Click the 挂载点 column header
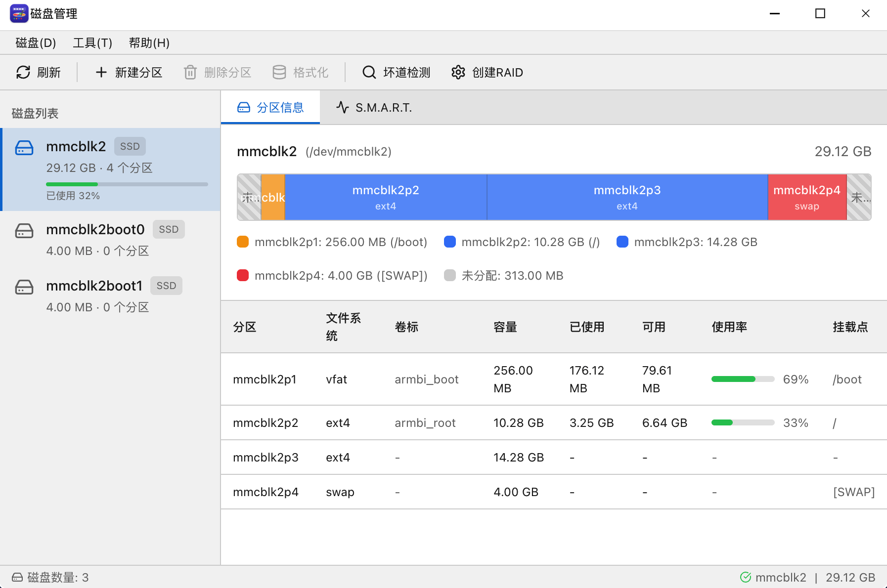The height and width of the screenshot is (588, 887). click(850, 327)
